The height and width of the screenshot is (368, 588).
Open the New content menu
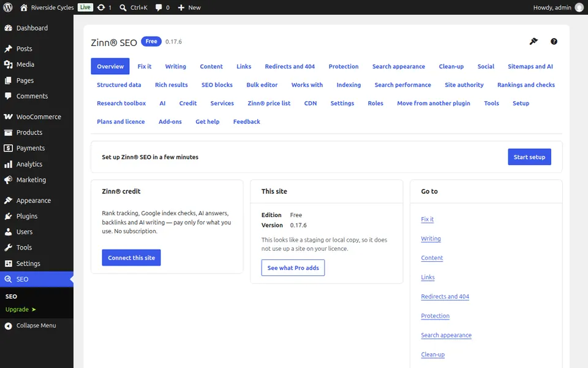189,7
